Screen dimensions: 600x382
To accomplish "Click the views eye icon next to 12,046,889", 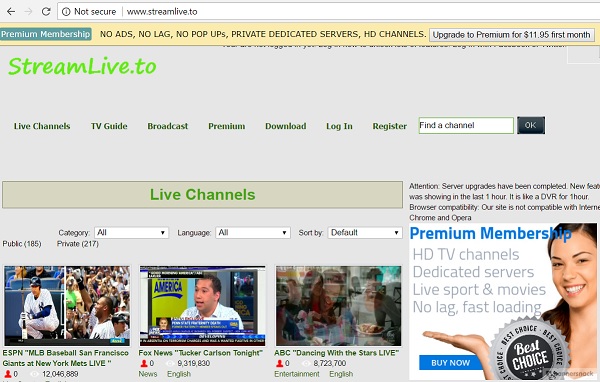I will tap(35, 374).
